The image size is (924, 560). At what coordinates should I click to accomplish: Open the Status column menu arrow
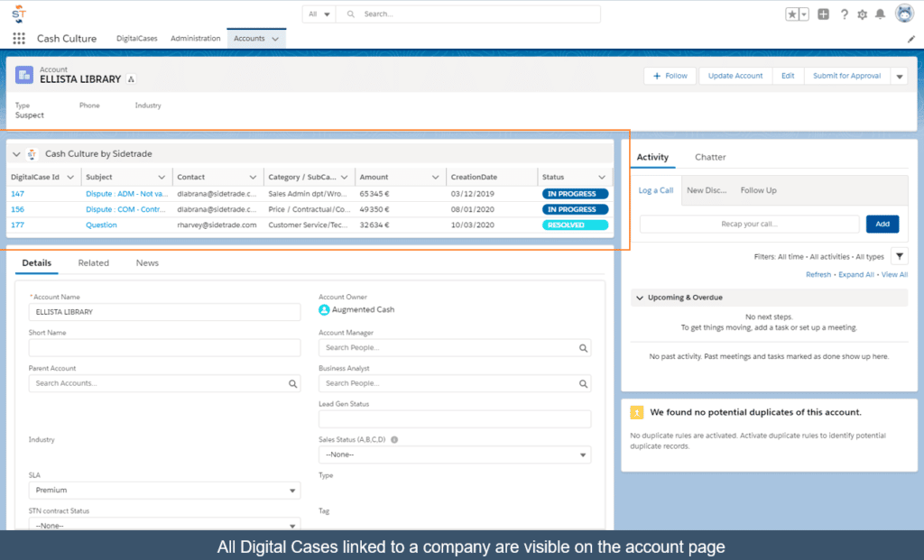click(602, 178)
